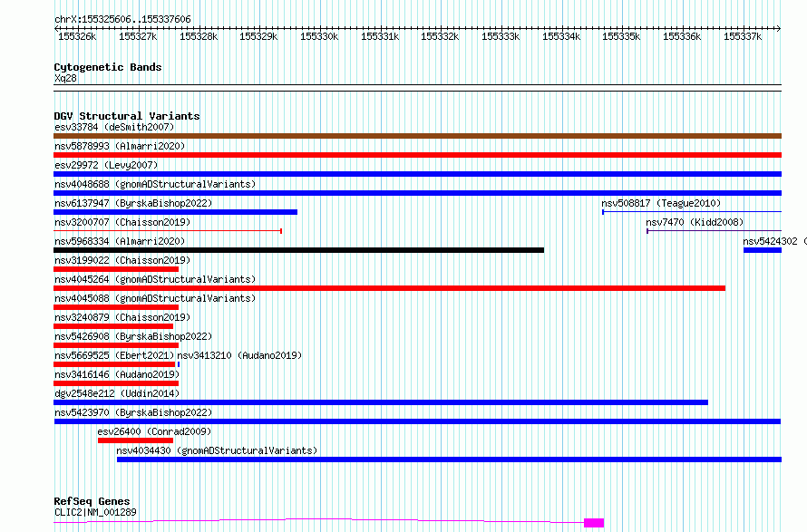
Task: Click red nsv3240879 Chaisson2019 bar
Action: 113,326
